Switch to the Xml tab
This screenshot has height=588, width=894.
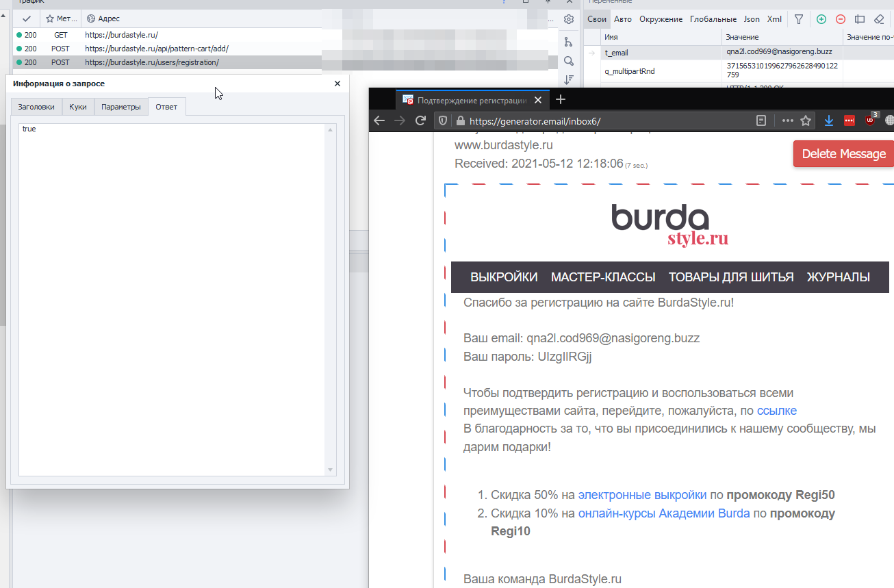[x=774, y=19]
